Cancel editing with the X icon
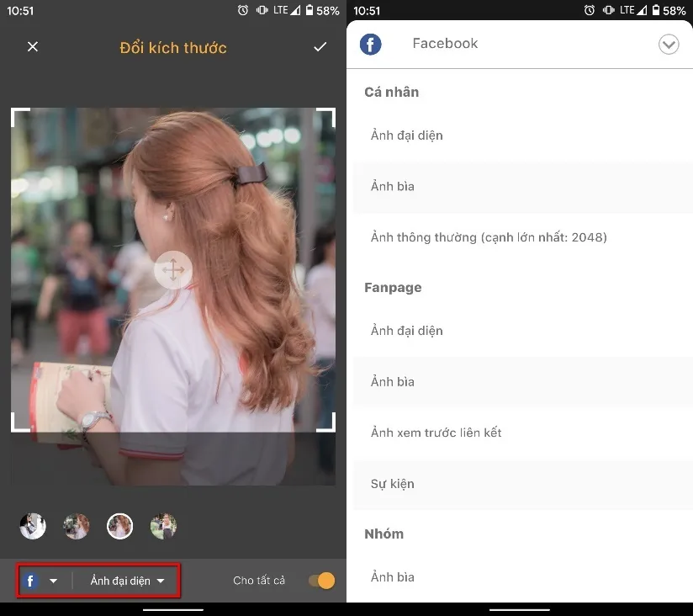 click(x=32, y=46)
